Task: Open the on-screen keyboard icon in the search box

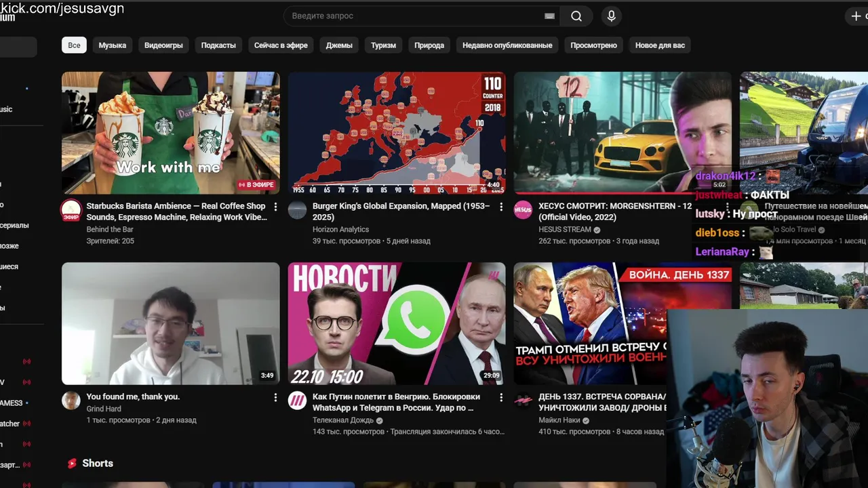Action: [549, 16]
